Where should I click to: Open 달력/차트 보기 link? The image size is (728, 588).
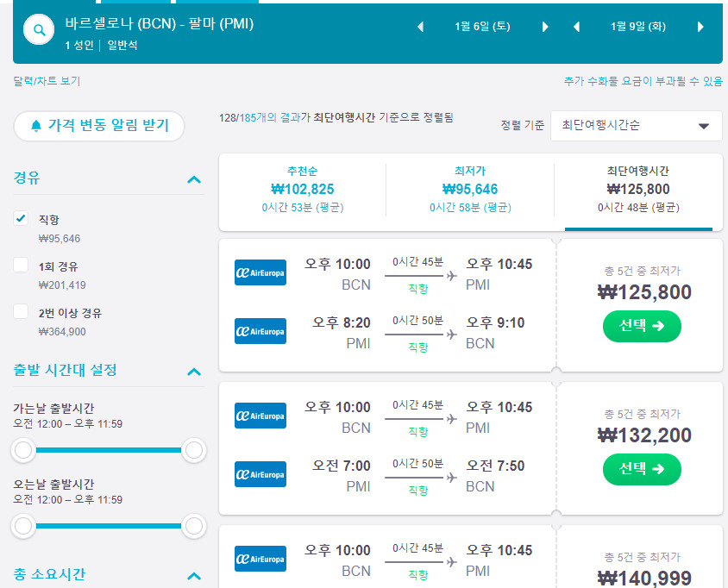47,81
